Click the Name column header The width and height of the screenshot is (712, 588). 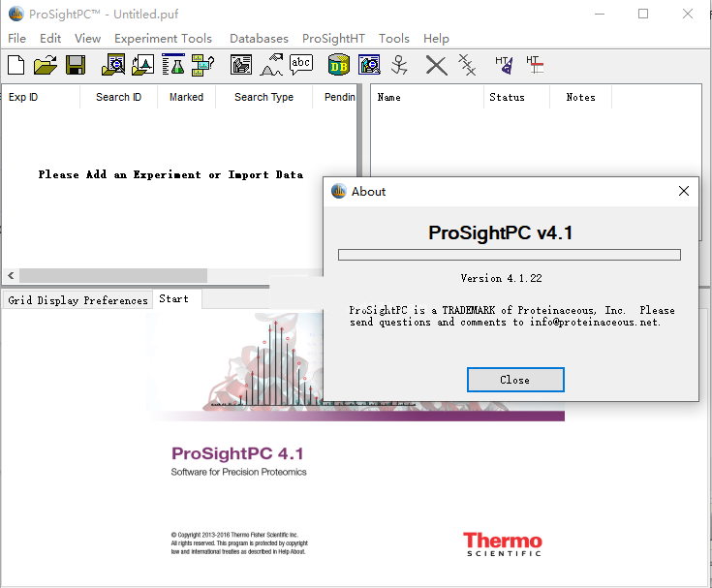427,97
